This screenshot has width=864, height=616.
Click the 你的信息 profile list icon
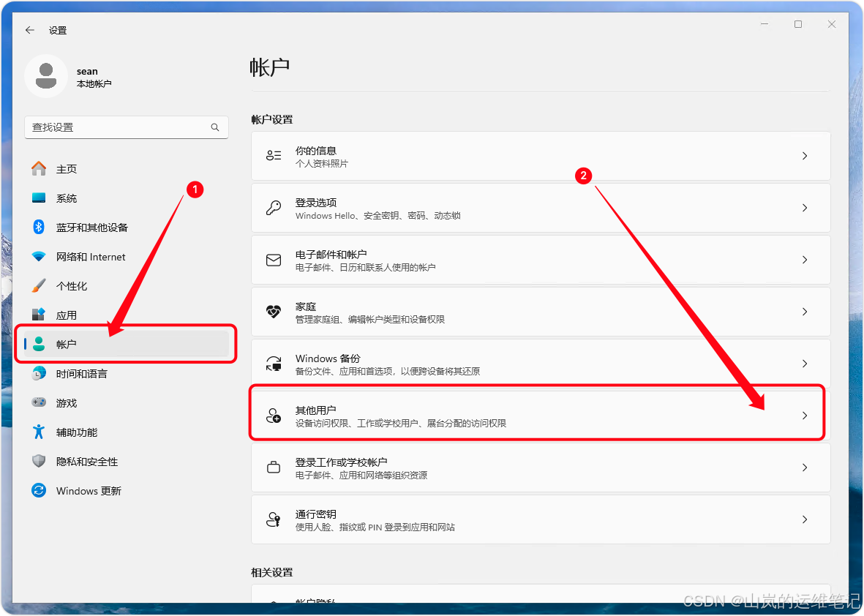274,156
